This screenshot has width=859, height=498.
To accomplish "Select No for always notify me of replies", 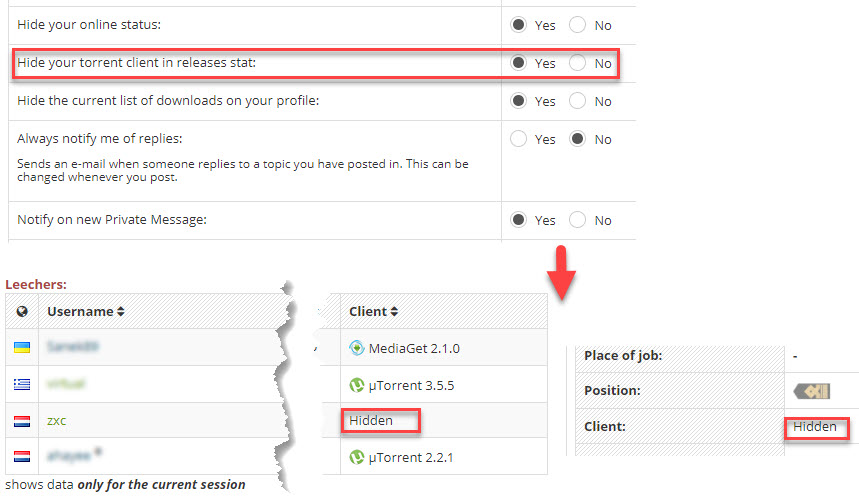I will tap(577, 139).
